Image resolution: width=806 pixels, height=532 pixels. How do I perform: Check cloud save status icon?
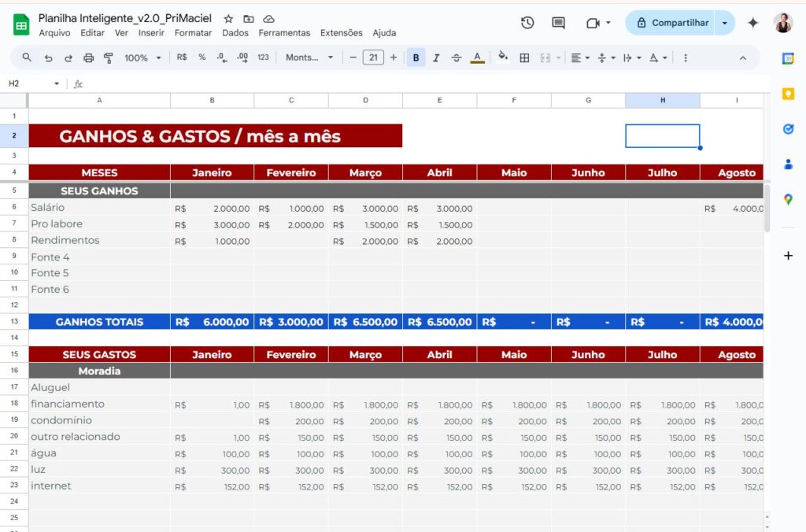click(268, 19)
